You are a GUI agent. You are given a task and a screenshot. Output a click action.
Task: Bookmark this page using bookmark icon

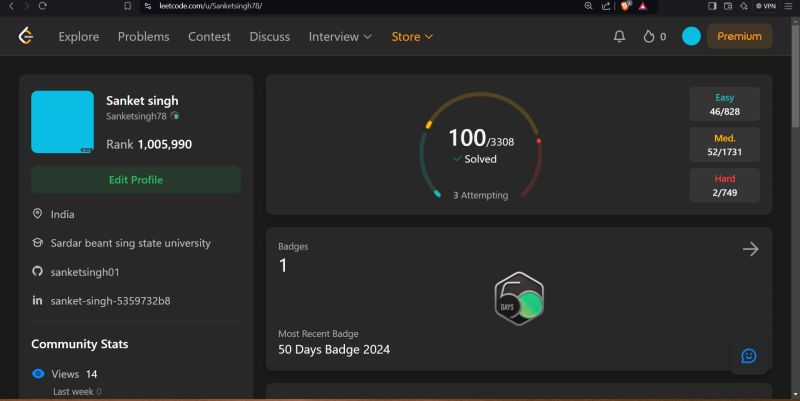[128, 6]
